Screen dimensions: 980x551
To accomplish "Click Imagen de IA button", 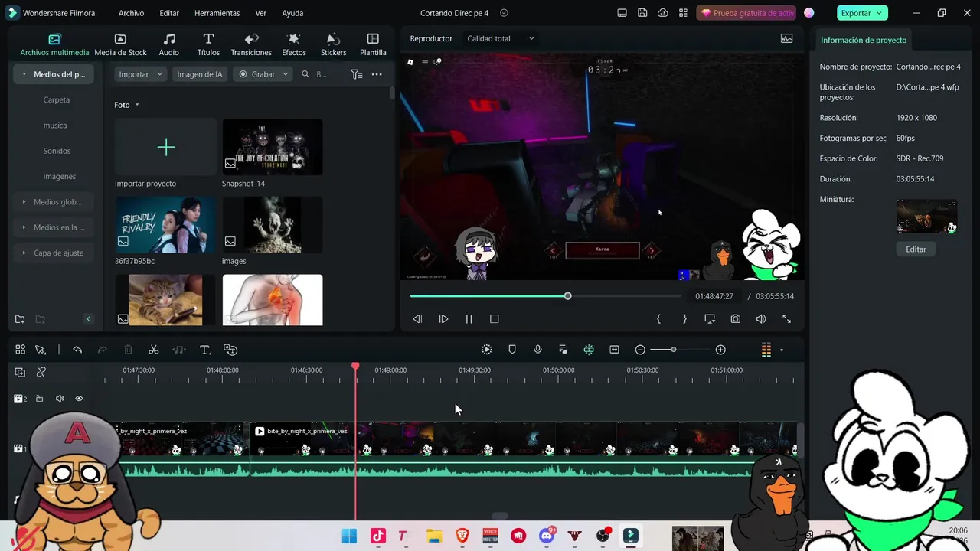I will tap(200, 74).
